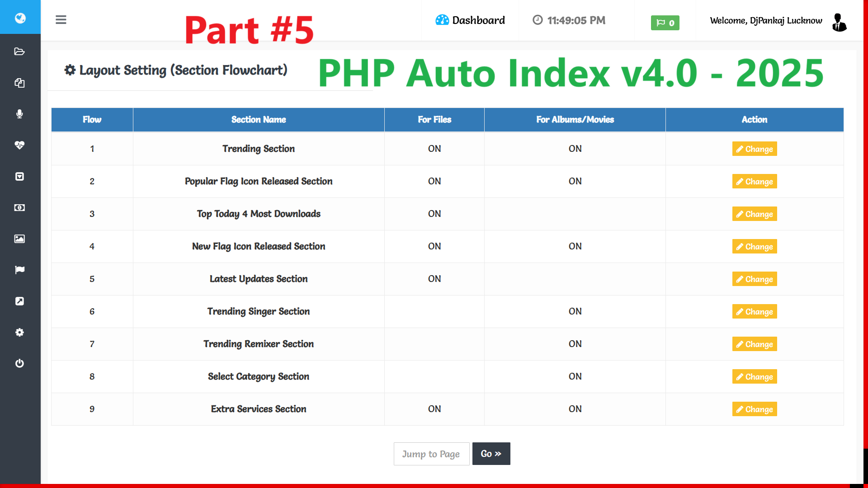Toggle ON status for Trending Section Files

pyautogui.click(x=434, y=148)
